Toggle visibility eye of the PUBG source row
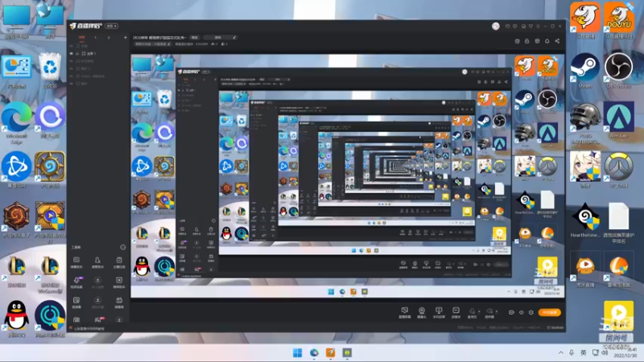Viewport: 644px width, 362px height. coord(71,76)
